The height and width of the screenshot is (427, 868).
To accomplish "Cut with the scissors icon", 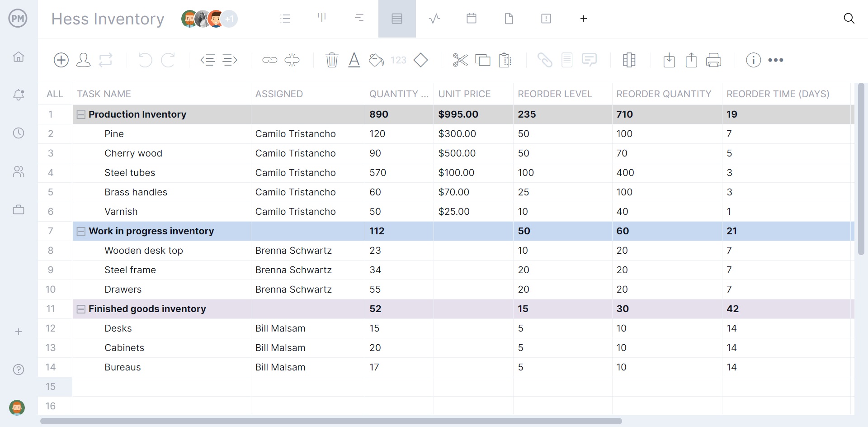I will pyautogui.click(x=460, y=60).
